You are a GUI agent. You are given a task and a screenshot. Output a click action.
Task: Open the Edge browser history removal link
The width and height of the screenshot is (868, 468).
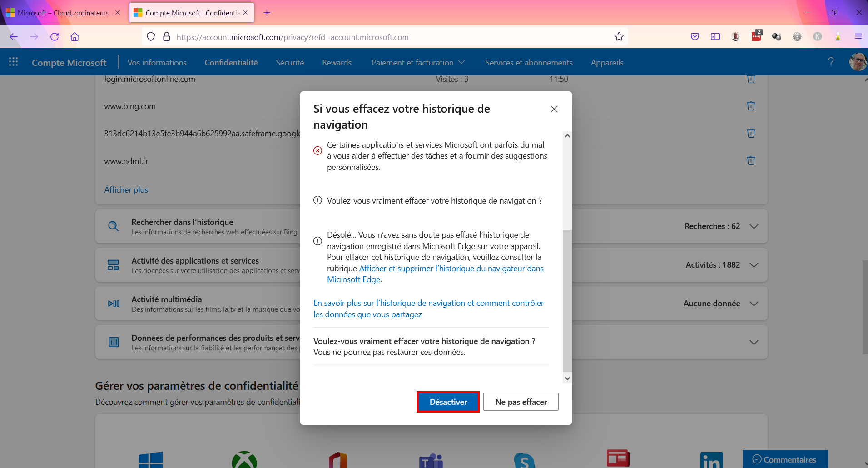(x=435, y=274)
